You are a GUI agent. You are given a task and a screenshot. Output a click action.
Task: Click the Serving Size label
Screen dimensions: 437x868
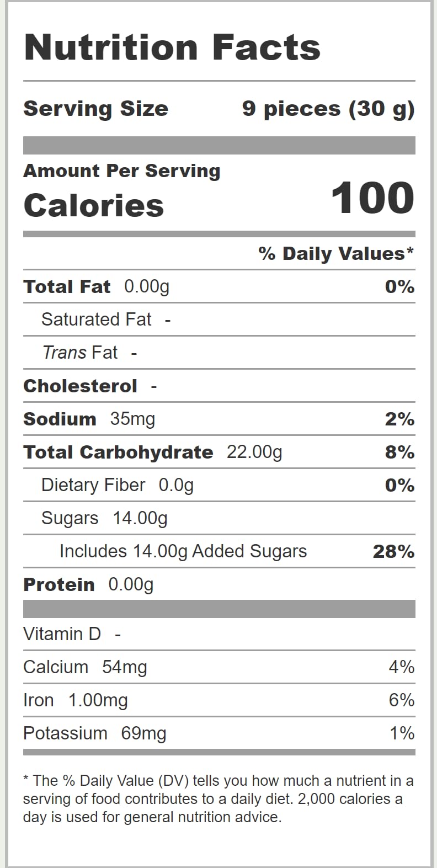coord(95,109)
